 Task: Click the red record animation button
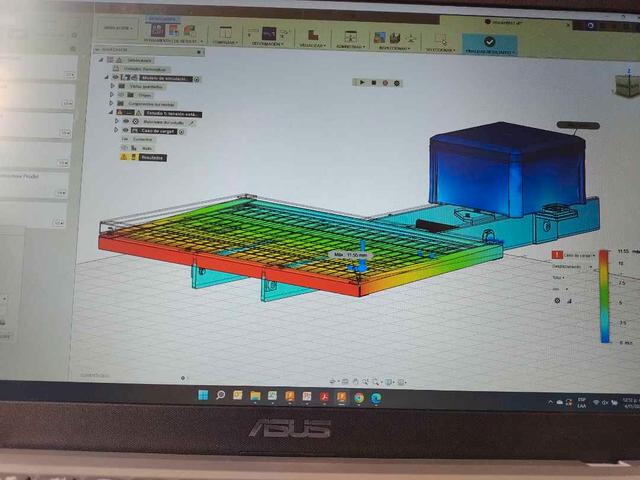click(x=385, y=83)
